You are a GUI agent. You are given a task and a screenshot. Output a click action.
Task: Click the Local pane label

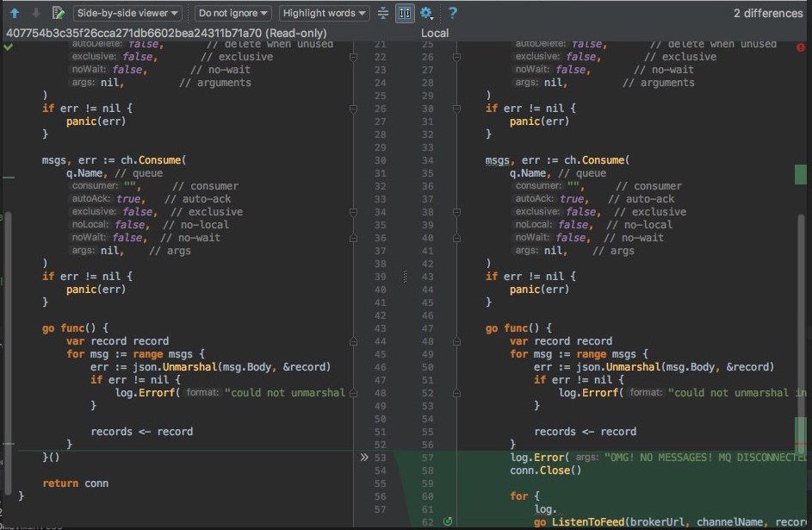click(x=435, y=33)
